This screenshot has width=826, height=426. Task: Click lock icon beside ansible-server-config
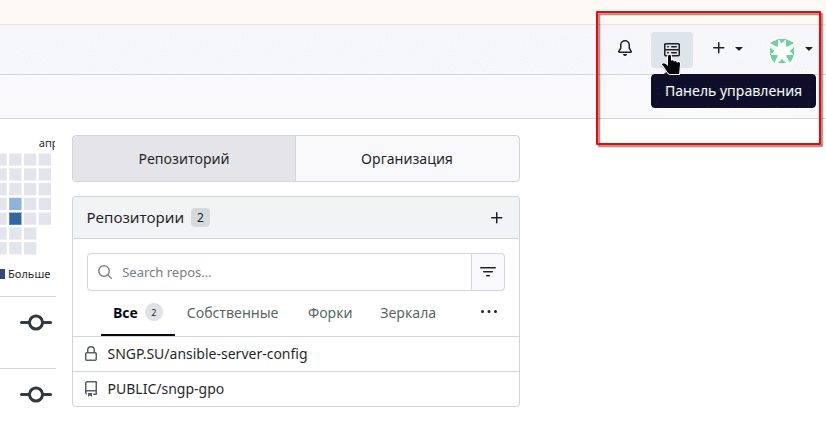[91, 354]
